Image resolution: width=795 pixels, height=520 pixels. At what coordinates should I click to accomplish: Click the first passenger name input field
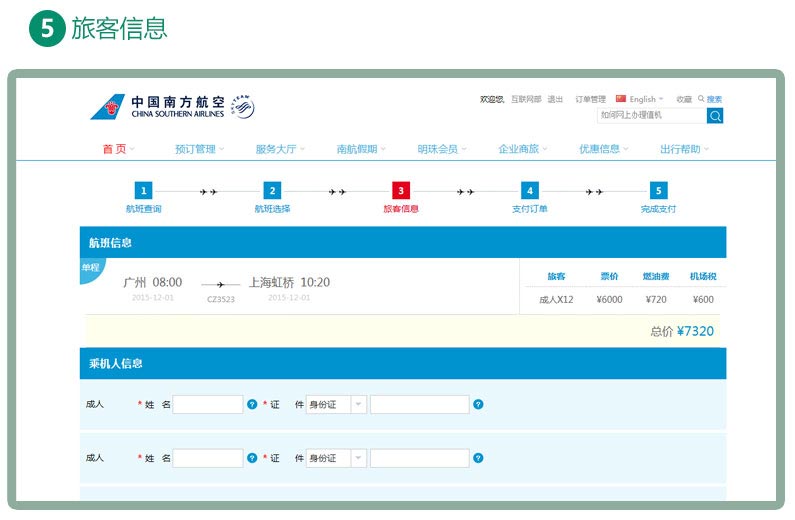(208, 405)
